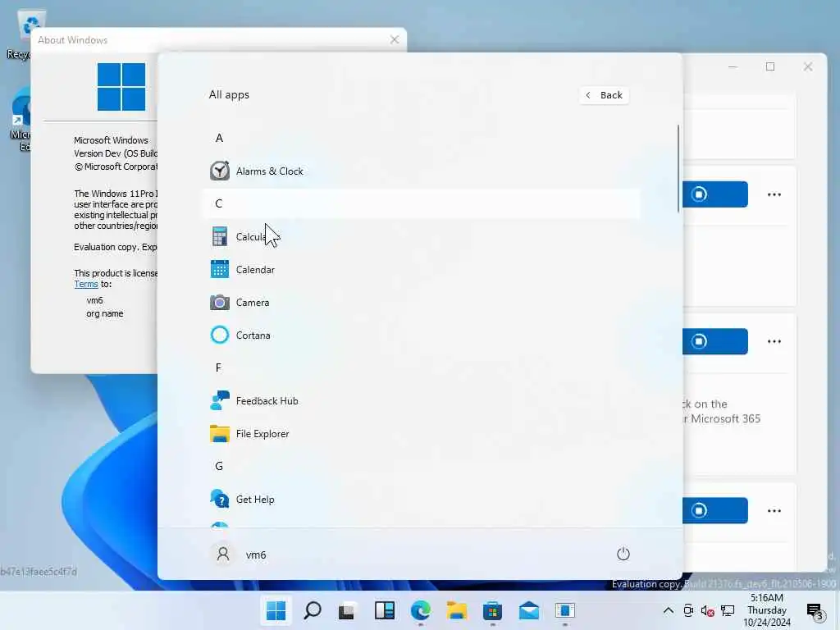Select the letter C section header
The width and height of the screenshot is (840, 630).
point(422,203)
